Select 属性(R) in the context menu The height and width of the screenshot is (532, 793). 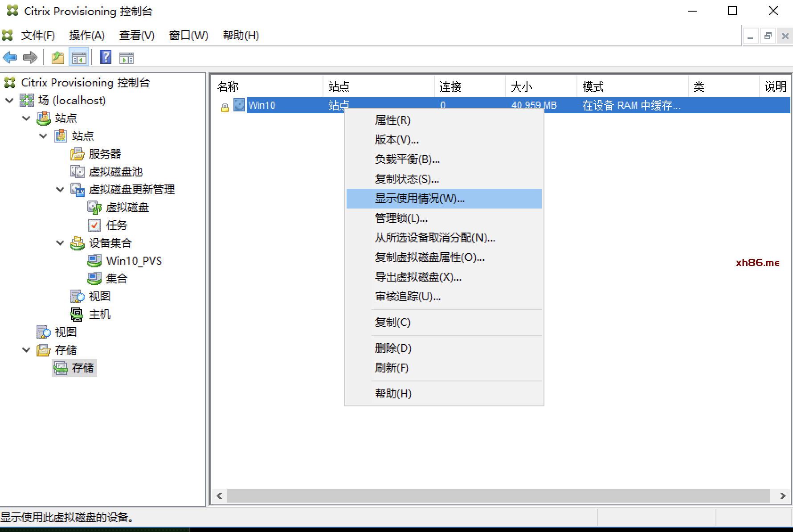[392, 120]
